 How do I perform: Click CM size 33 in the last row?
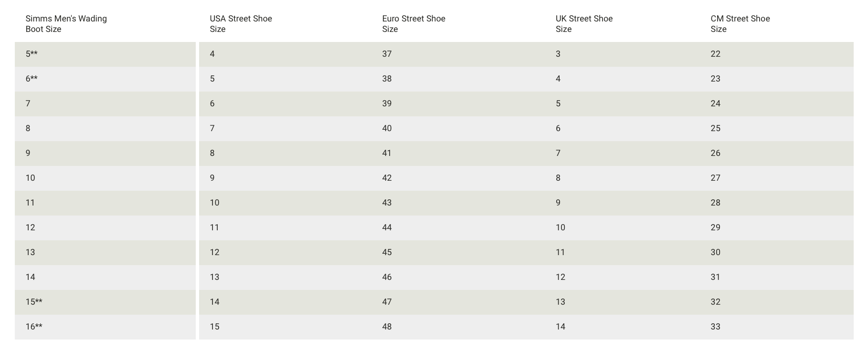pos(715,327)
